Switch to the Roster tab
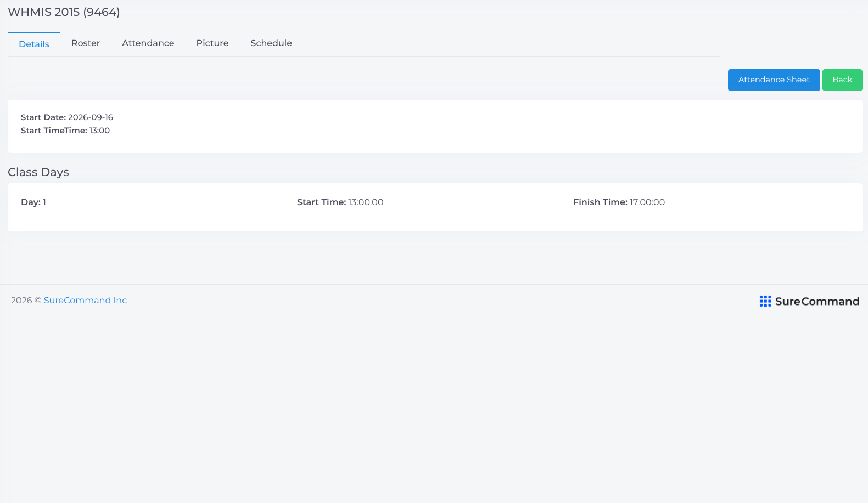Image resolution: width=868 pixels, height=503 pixels. (x=86, y=43)
